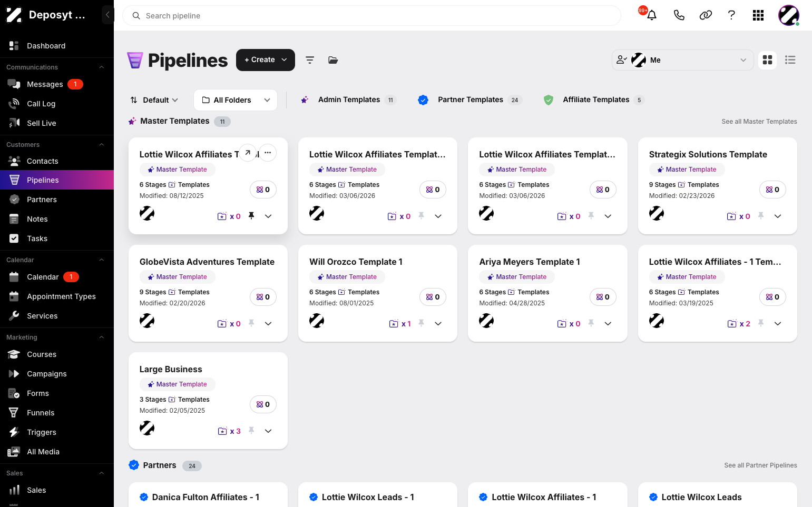Viewport: 812px width, 507px height.
Task: Switch to grid view
Action: tap(768, 60)
